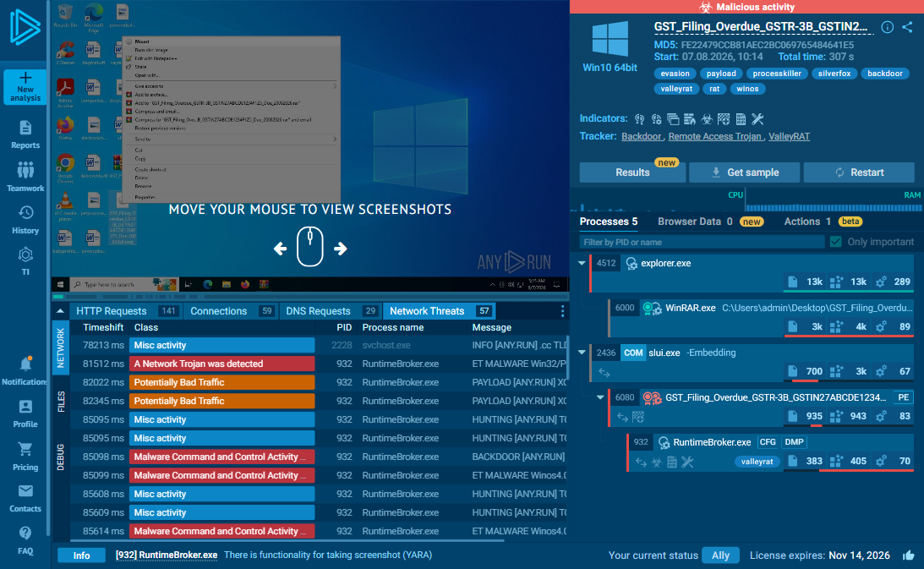
Task: Open analysis History
Action: [25, 220]
